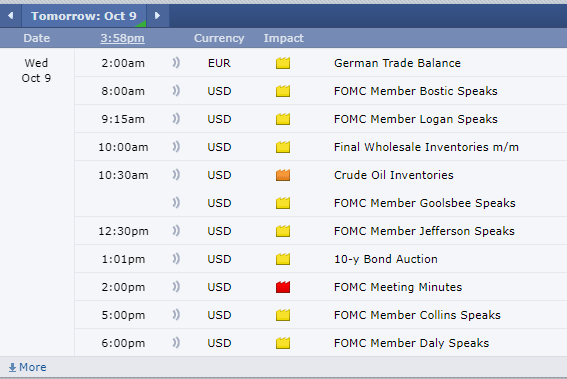Click orange impact icon for Crude Oil Inventories
The width and height of the screenshot is (567, 379).
283,175
